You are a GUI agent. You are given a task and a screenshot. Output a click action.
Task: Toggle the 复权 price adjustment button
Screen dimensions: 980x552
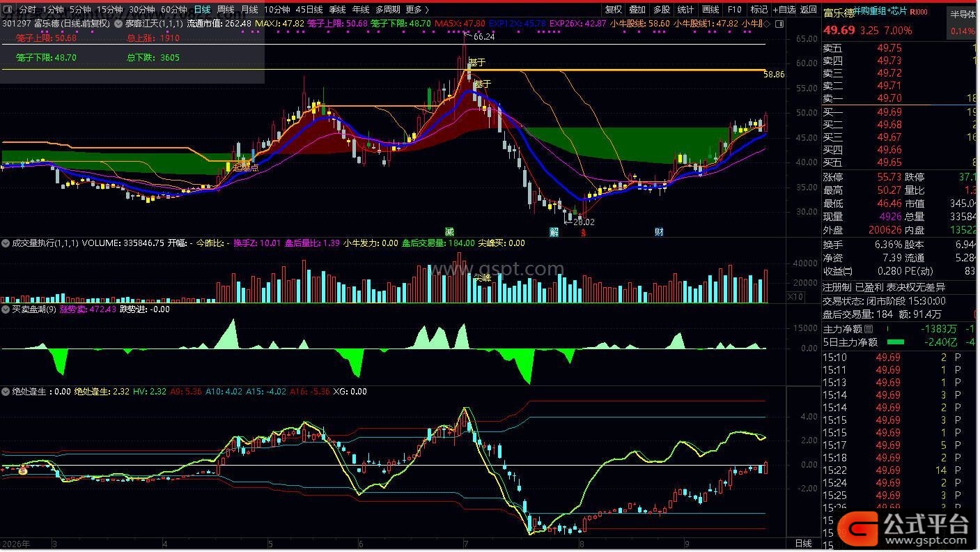(614, 10)
